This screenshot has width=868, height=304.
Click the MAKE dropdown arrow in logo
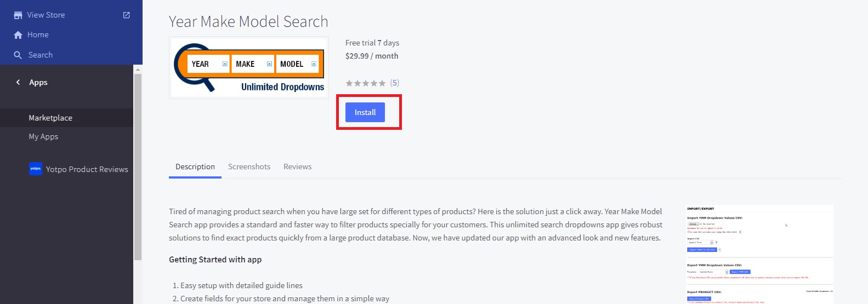[269, 64]
